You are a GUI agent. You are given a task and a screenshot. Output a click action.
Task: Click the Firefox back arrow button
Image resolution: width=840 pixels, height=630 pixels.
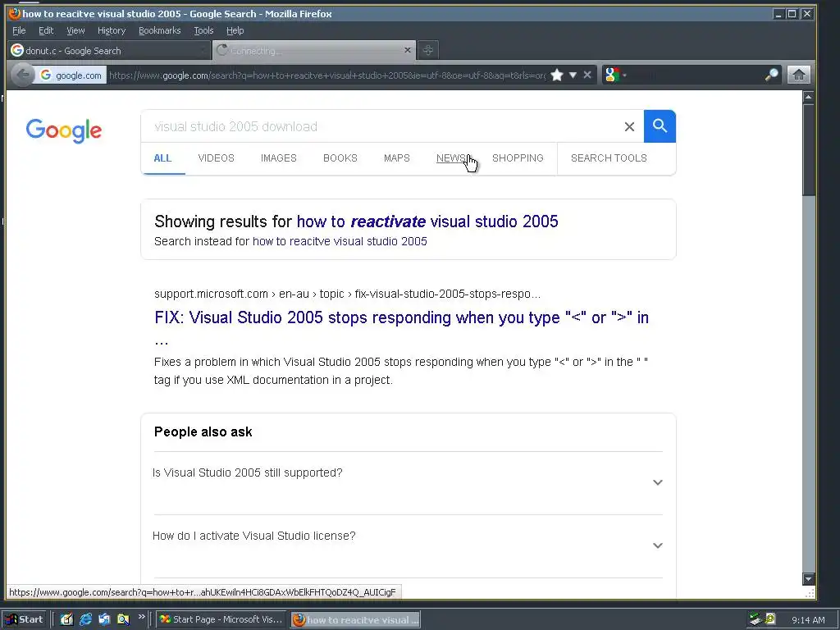pos(22,75)
